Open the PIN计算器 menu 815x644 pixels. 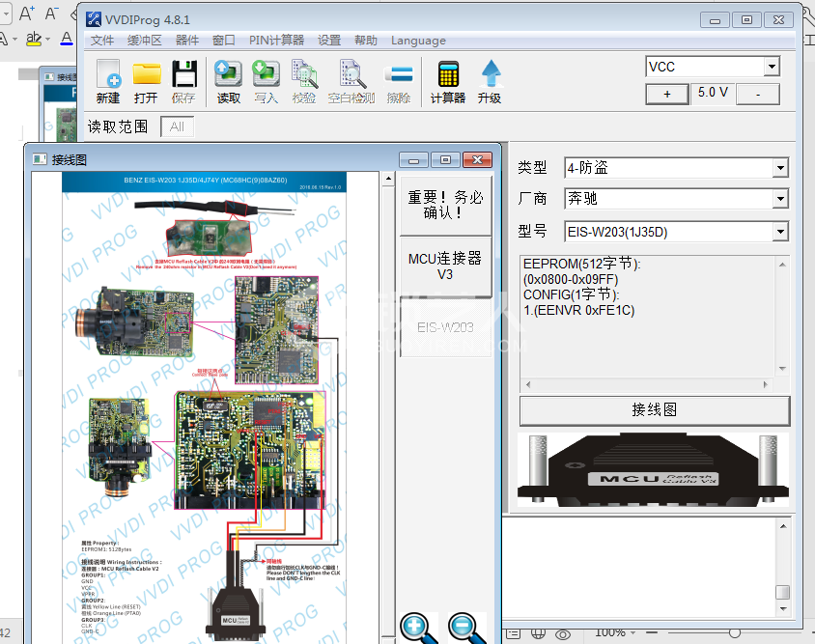point(276,41)
